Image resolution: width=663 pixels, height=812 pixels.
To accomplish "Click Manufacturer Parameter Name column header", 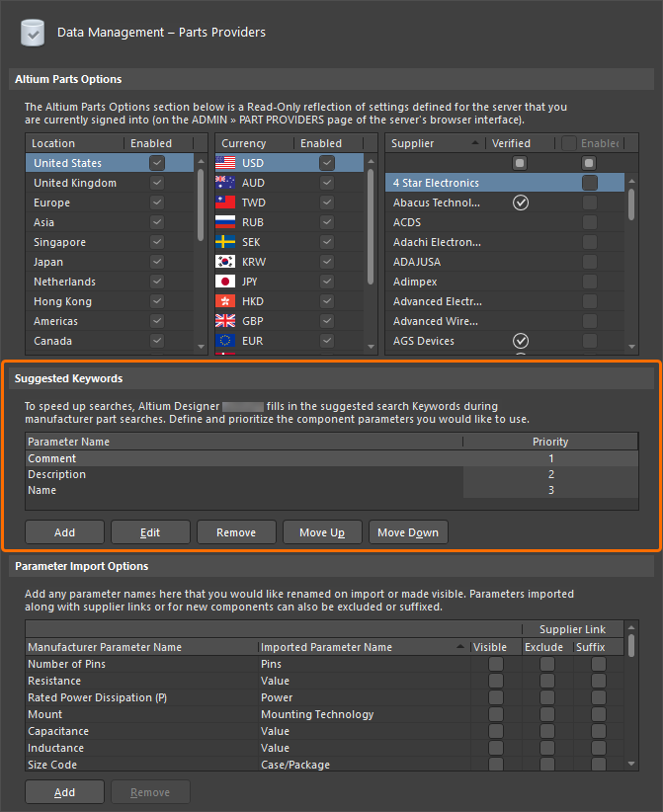I will 142,647.
